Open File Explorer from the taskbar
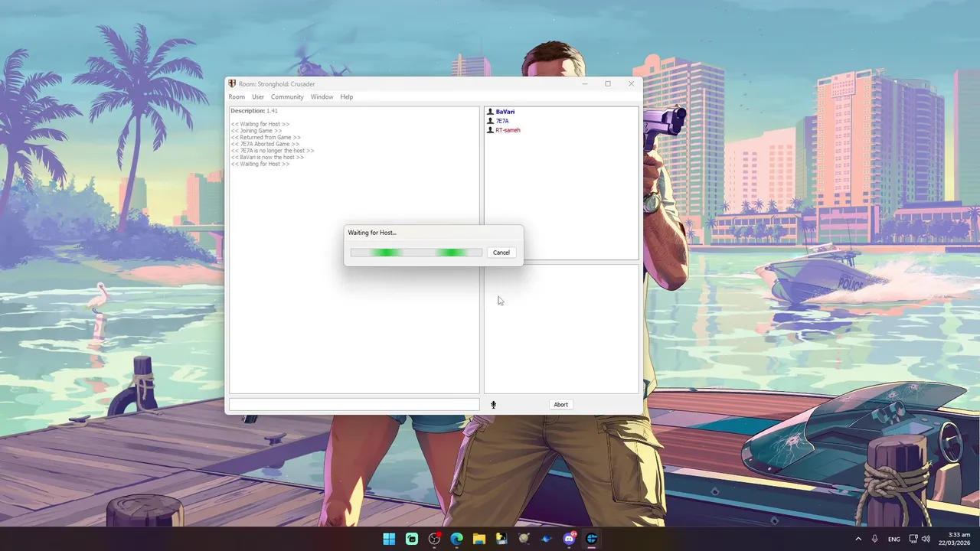Screen dimensions: 980x551 point(479,539)
